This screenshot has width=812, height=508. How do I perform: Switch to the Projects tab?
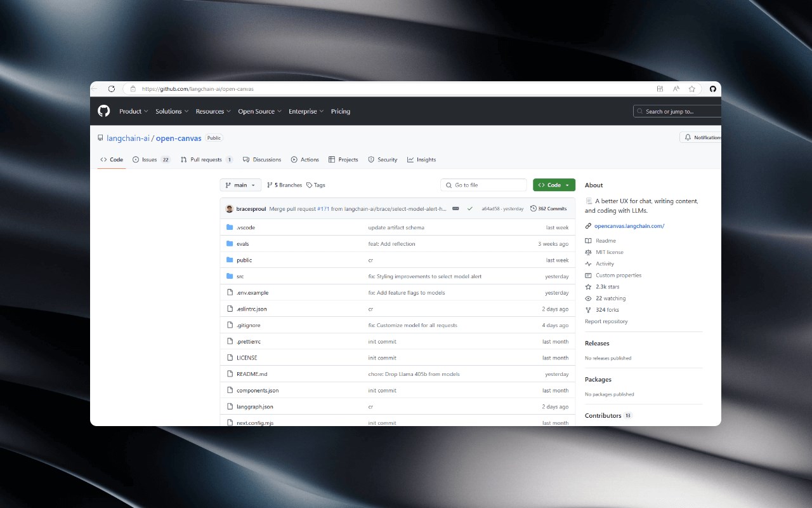343,159
